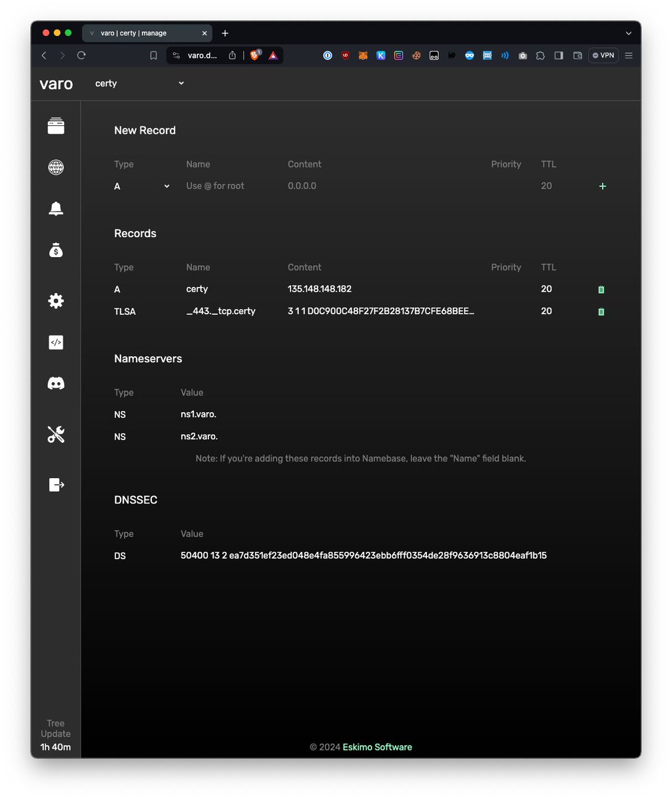Open the 1Password extension icon

pyautogui.click(x=328, y=56)
